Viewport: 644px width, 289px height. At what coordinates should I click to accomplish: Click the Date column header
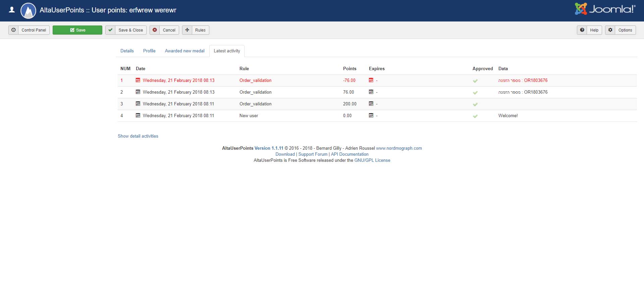pyautogui.click(x=141, y=68)
